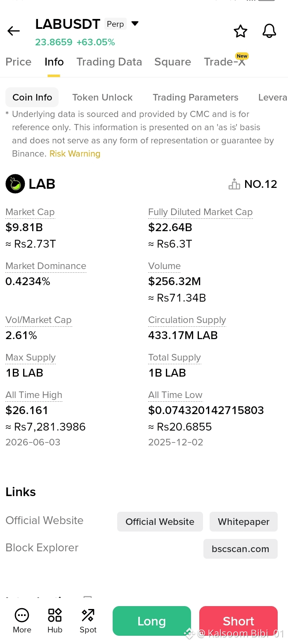This screenshot has width=288, height=644.
Task: Select the Trading Parameters sub-tab
Action: [x=196, y=97]
